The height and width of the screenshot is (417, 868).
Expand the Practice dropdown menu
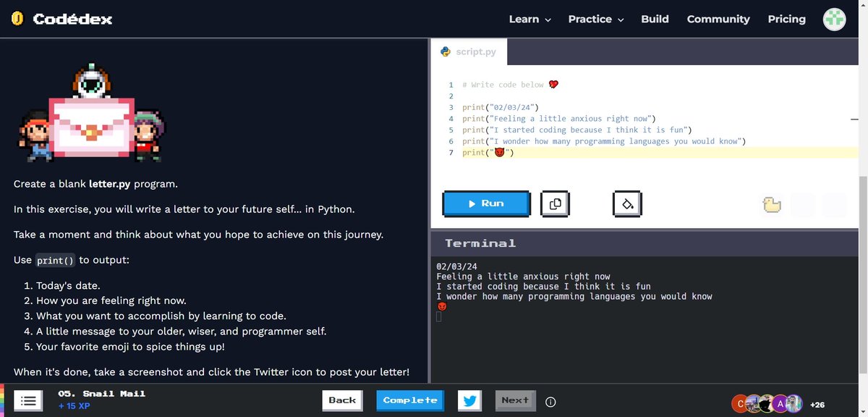(596, 20)
